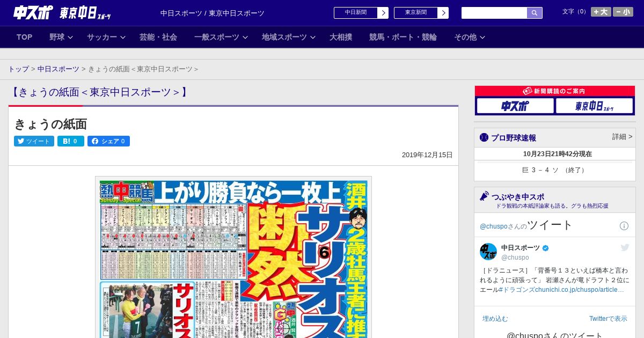Open the 大相撲 menu item
The width and height of the screenshot is (644, 338).
tap(341, 37)
